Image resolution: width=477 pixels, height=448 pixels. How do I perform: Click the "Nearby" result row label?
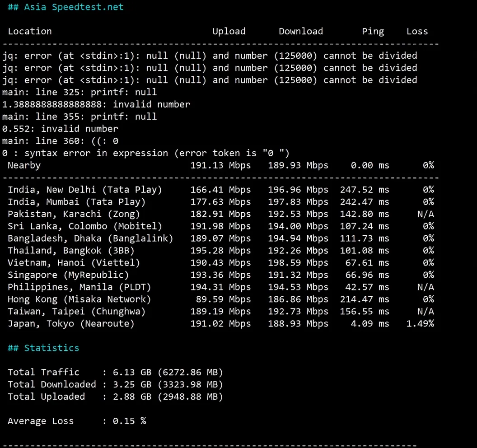(24, 165)
